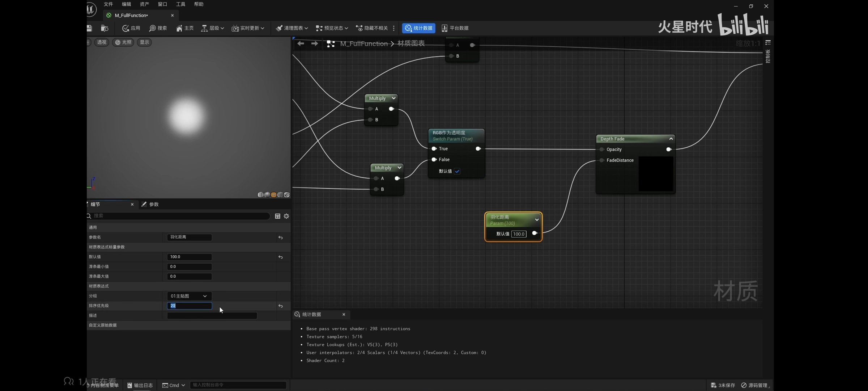Expand the first Multiply node chevron

pos(393,98)
